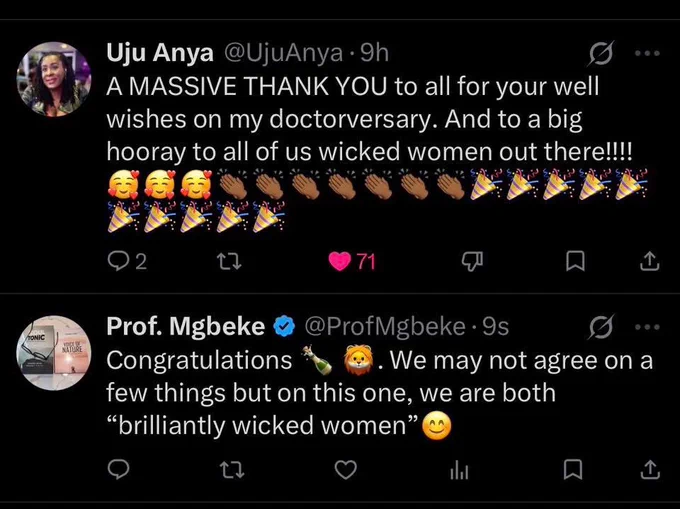This screenshot has width=680, height=509.
Task: Like Prof. Mgbeke's tweet
Action: (x=346, y=470)
